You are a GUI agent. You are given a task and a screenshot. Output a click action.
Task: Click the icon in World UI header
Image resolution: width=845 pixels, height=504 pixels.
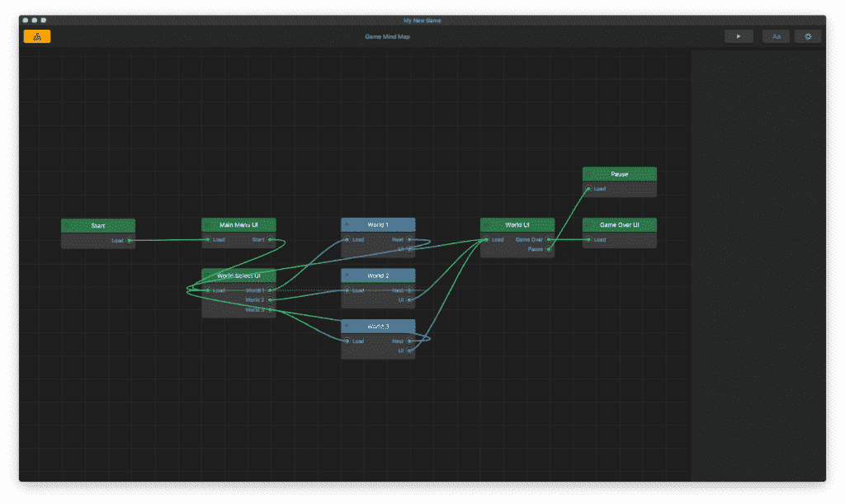(x=486, y=224)
